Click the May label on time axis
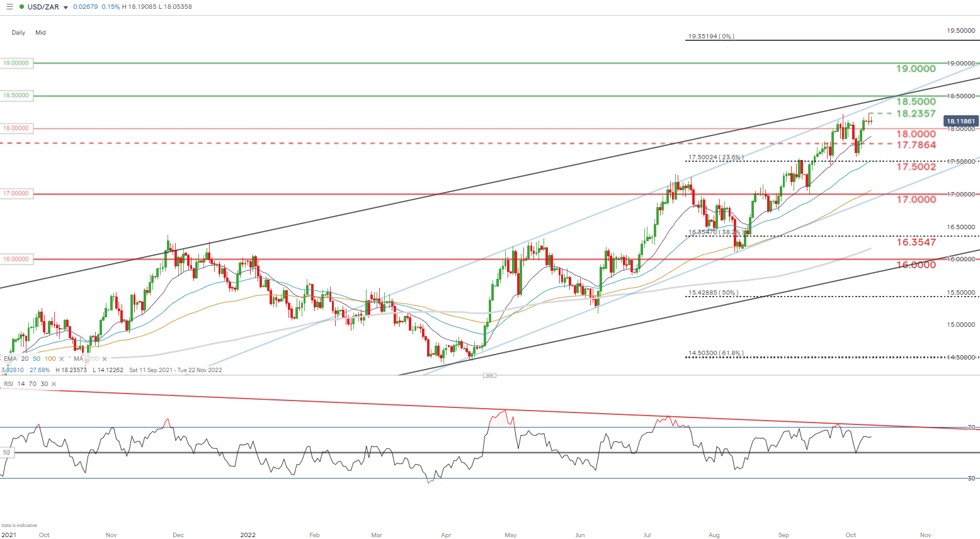Image resolution: width=980 pixels, height=539 pixels. pos(510,535)
